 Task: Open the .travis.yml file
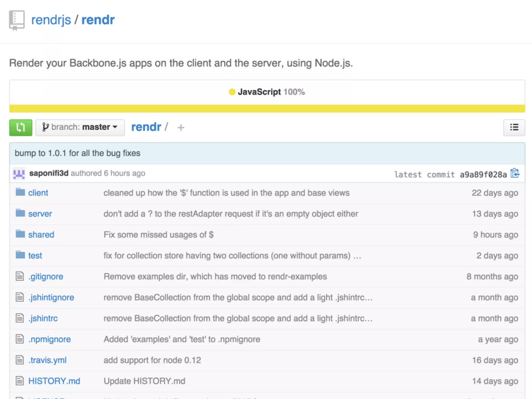pos(48,360)
